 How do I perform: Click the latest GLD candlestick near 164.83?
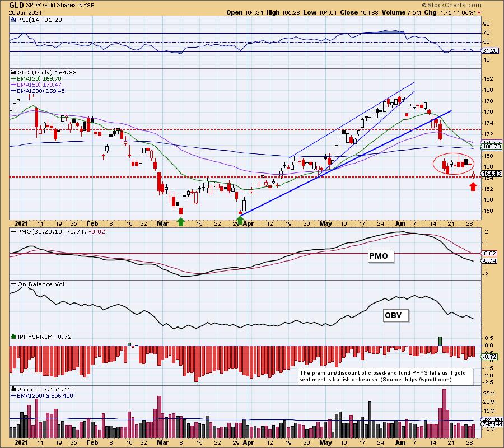[473, 175]
